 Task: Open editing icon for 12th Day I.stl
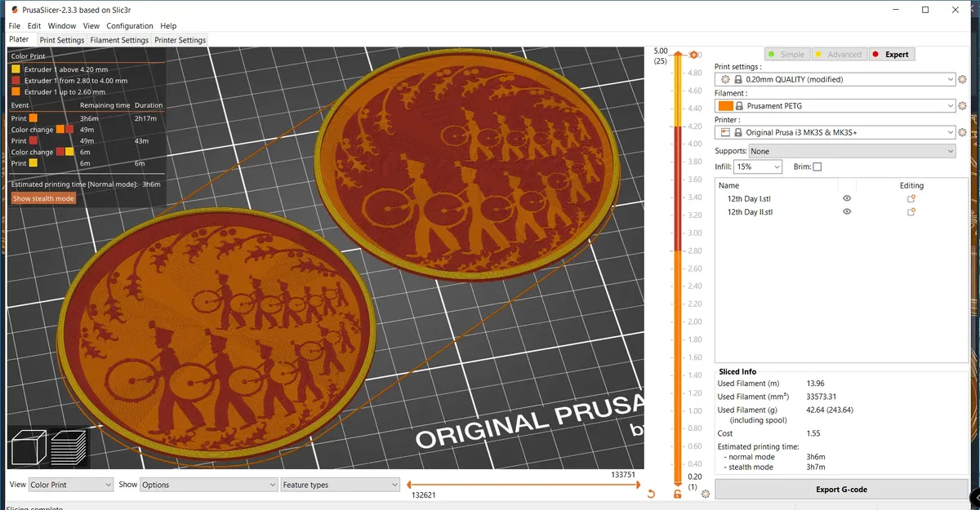[911, 198]
